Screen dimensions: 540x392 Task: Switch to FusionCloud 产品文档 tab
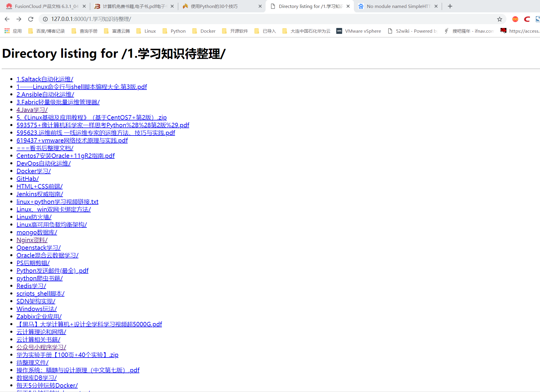click(46, 6)
